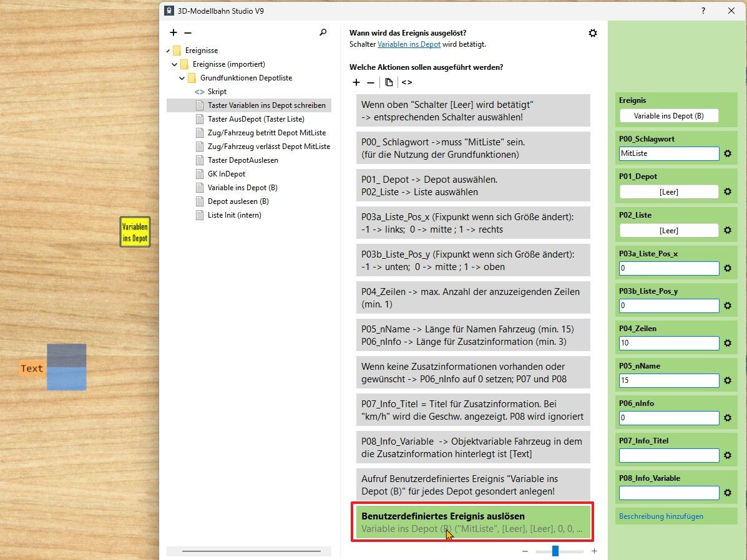Select 'Taster AusDepot (Taster Liste)' event
The height and width of the screenshot is (560, 747).
click(256, 119)
